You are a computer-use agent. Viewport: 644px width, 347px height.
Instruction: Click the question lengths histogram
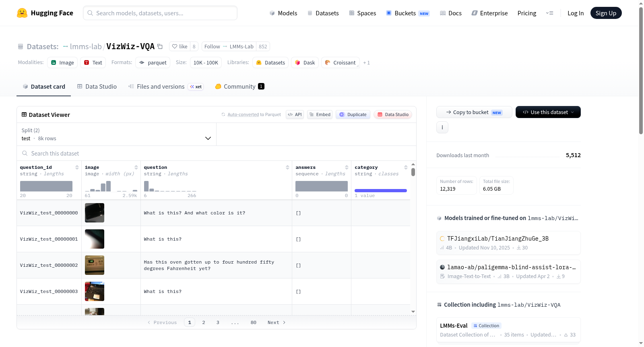coord(170,186)
